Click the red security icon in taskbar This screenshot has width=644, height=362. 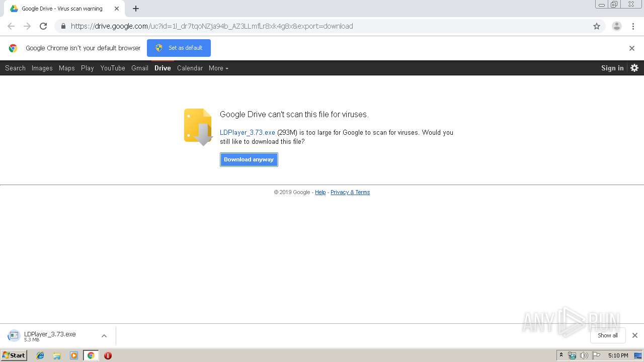click(x=108, y=355)
